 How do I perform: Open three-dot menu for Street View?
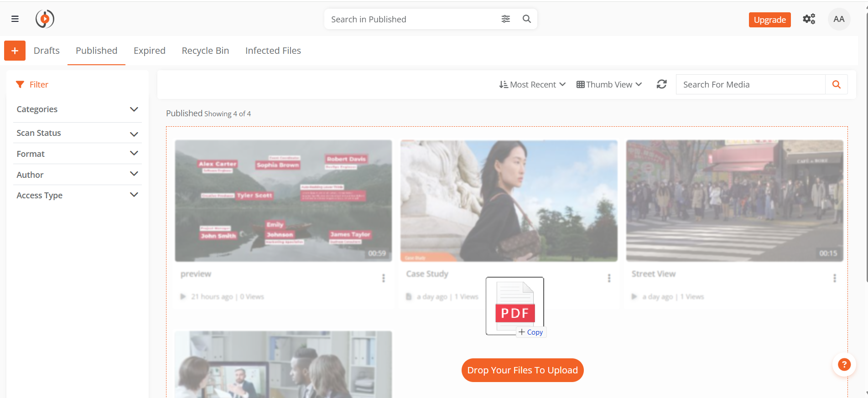point(834,278)
